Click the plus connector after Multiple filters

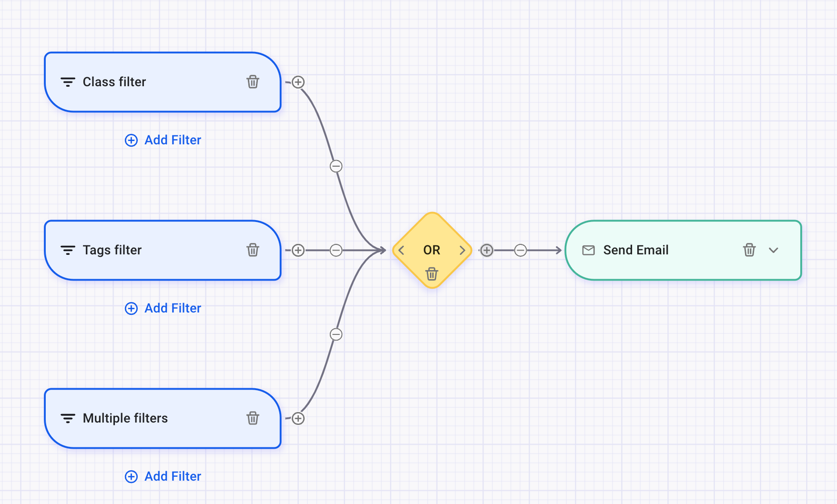(298, 418)
